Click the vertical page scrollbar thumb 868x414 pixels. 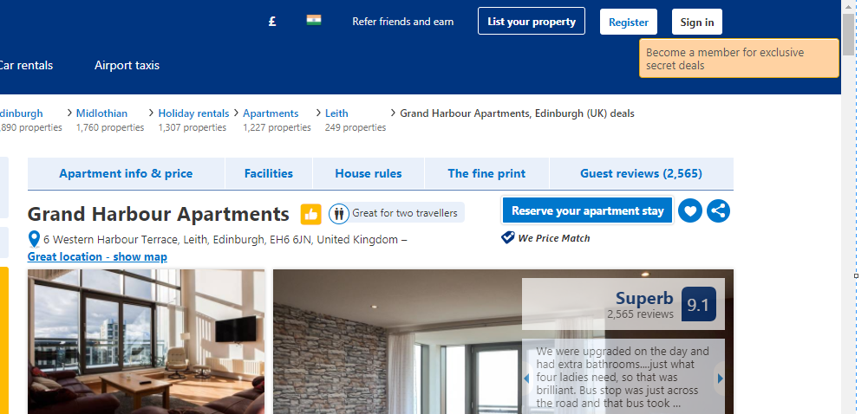tap(848, 35)
